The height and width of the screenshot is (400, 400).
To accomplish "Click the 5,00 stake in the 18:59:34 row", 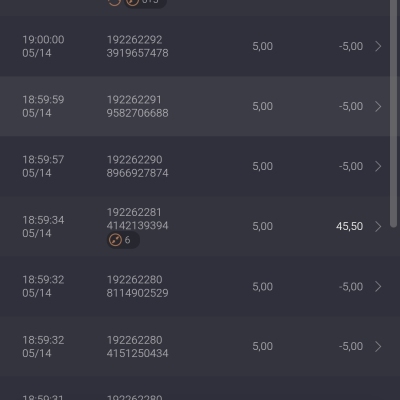I will (263, 226).
